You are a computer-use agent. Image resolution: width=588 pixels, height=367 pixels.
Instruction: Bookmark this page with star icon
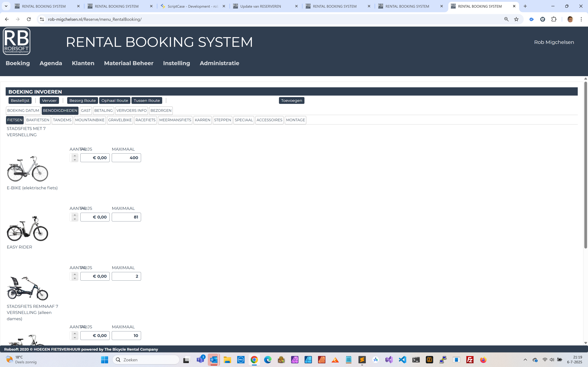(516, 19)
